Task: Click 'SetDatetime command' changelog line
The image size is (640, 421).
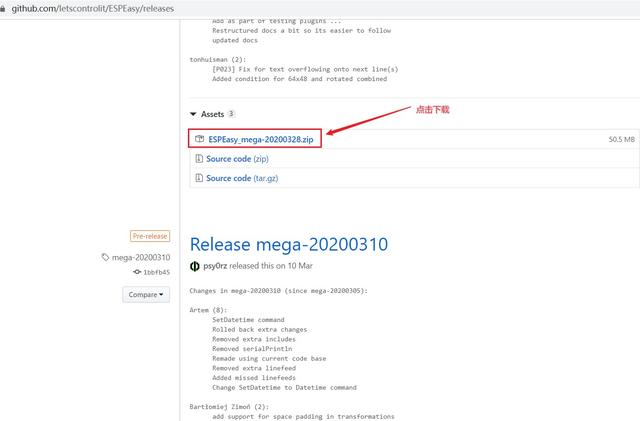Action: (x=248, y=320)
